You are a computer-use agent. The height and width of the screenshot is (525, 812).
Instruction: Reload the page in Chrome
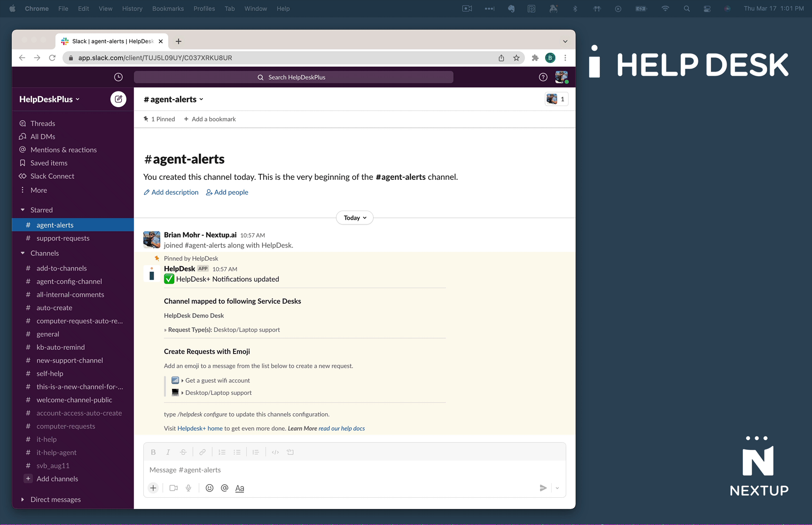coord(52,58)
